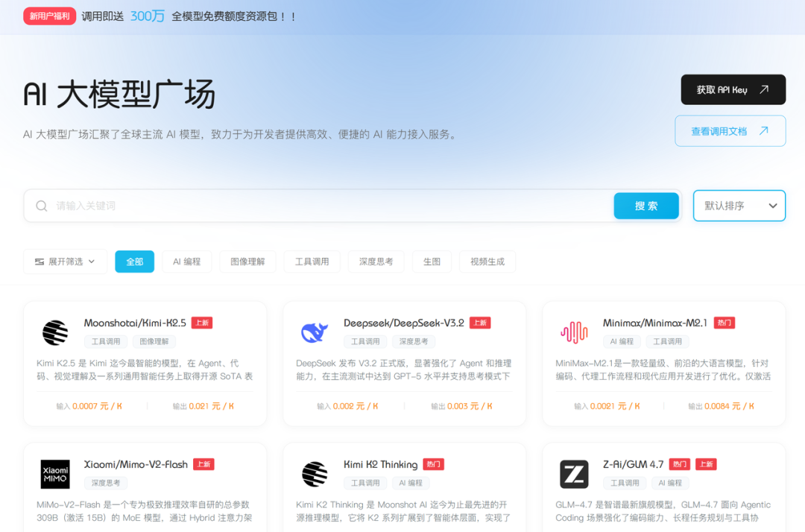Click AI 编程 tag on GLM 4.7 card
This screenshot has height=532, width=805.
pos(670,483)
